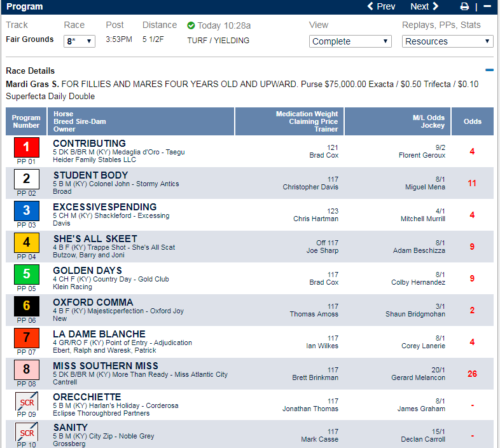
Task: Collapse the Race Details section
Action: click(489, 71)
